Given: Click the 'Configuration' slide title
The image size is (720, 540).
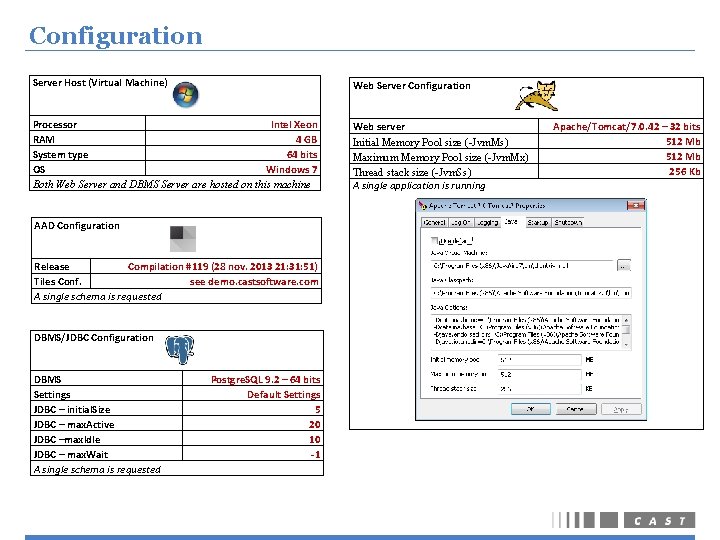Looking at the screenshot, I should [116, 36].
